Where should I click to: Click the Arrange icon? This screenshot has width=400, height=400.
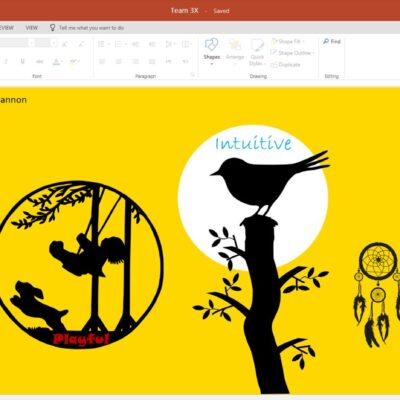click(235, 44)
